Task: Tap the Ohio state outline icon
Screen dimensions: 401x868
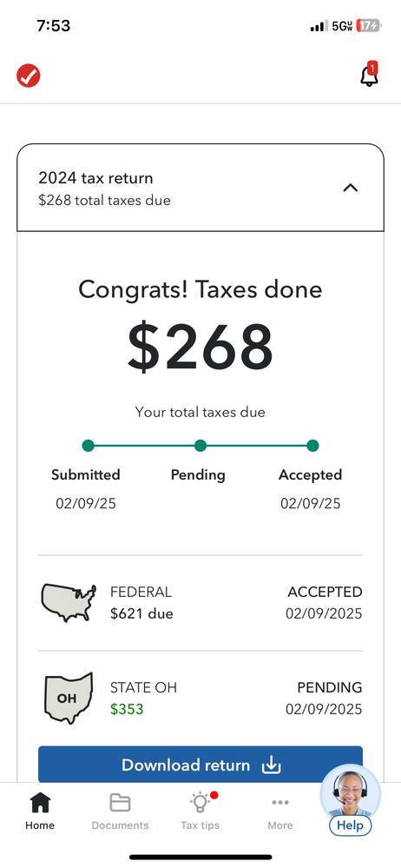Action: point(68,698)
